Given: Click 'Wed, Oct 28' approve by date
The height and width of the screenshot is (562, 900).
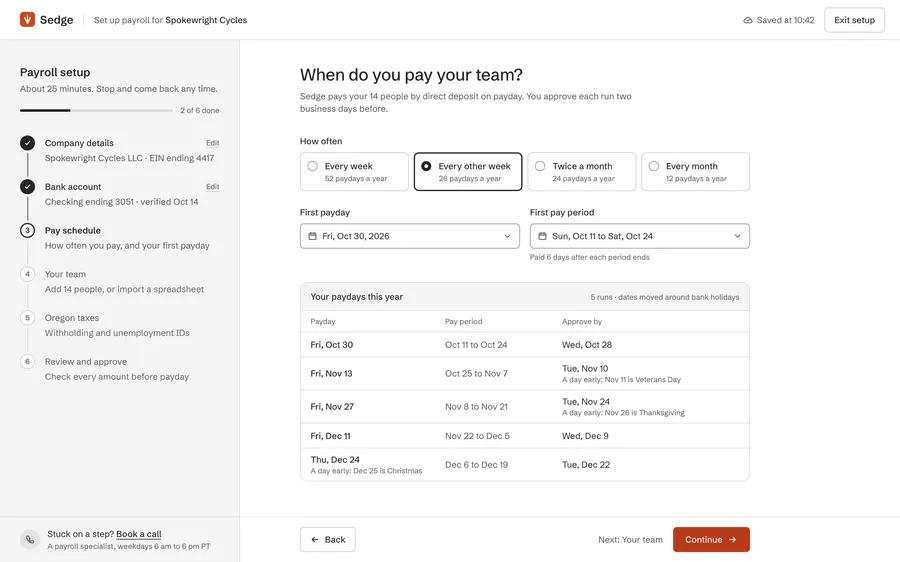Looking at the screenshot, I should pos(587,344).
